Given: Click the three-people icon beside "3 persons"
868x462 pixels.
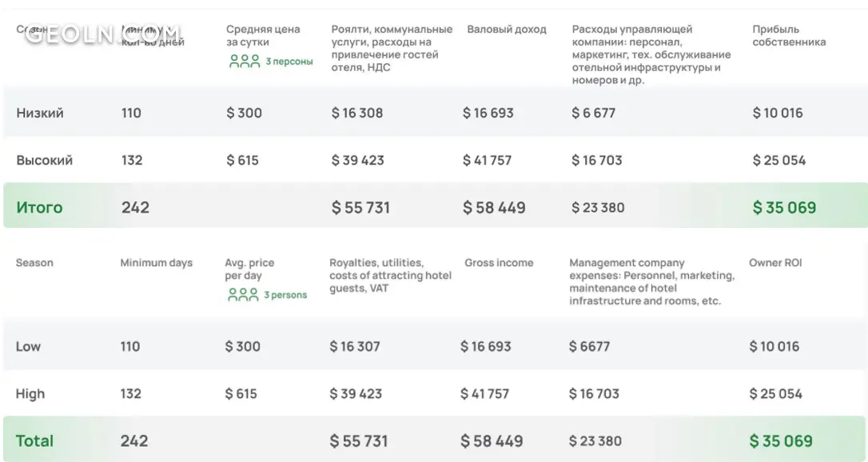Looking at the screenshot, I should (x=243, y=295).
